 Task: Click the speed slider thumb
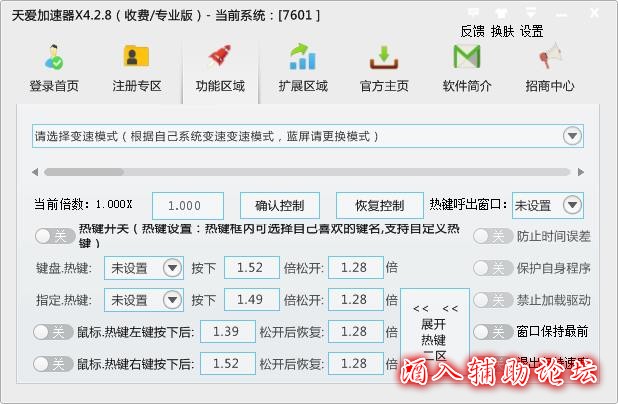point(84,172)
